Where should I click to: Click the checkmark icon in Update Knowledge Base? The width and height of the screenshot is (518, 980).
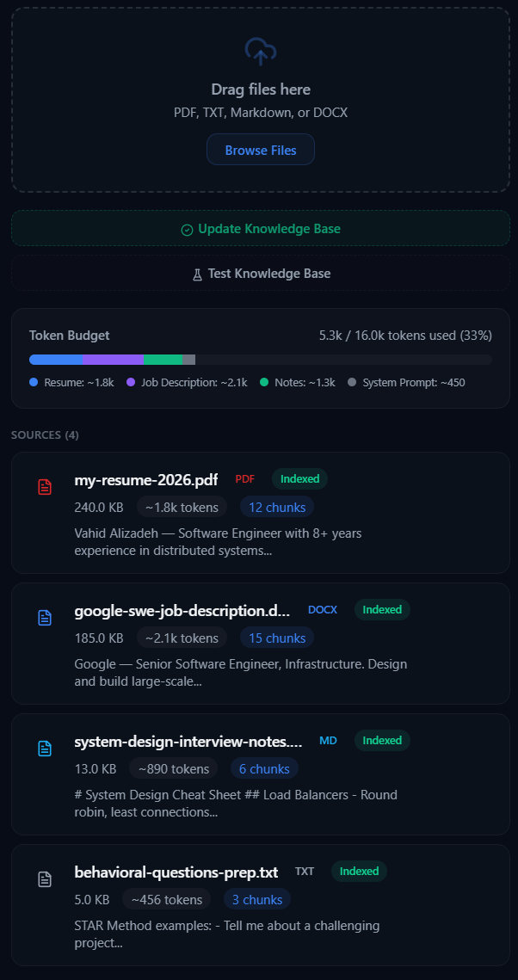click(x=186, y=229)
